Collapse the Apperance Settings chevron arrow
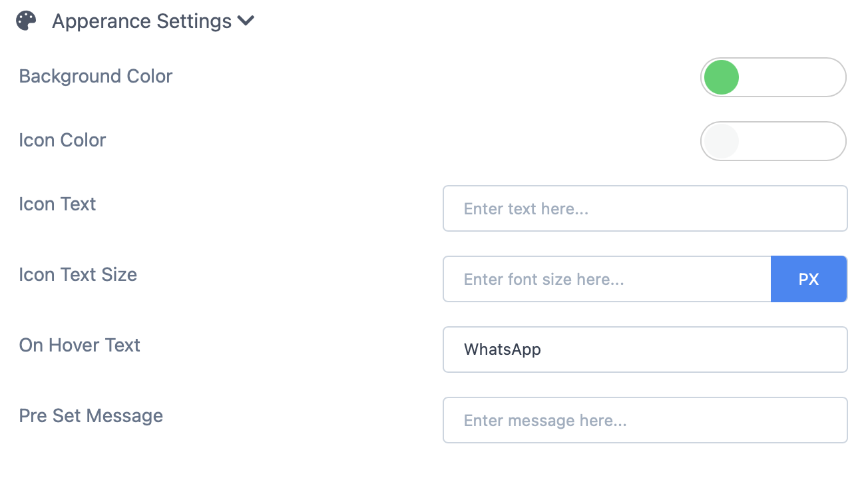This screenshot has width=868, height=482. point(246,21)
